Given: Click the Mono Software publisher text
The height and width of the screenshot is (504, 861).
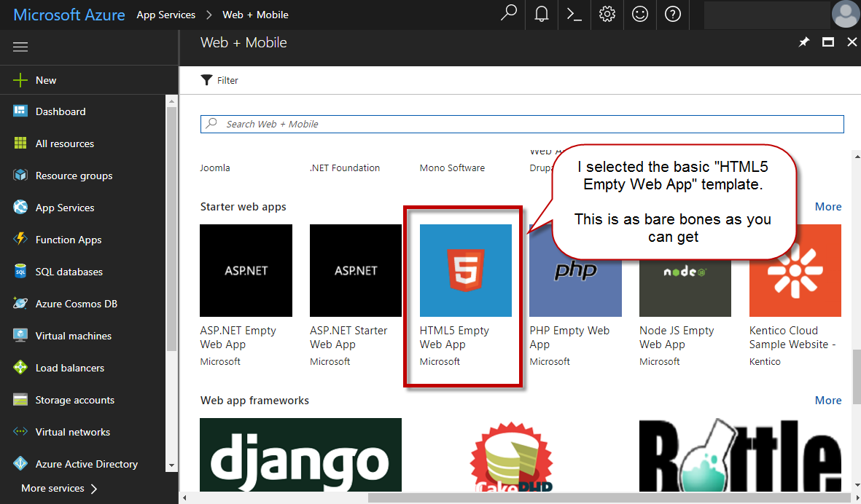Looking at the screenshot, I should [453, 168].
